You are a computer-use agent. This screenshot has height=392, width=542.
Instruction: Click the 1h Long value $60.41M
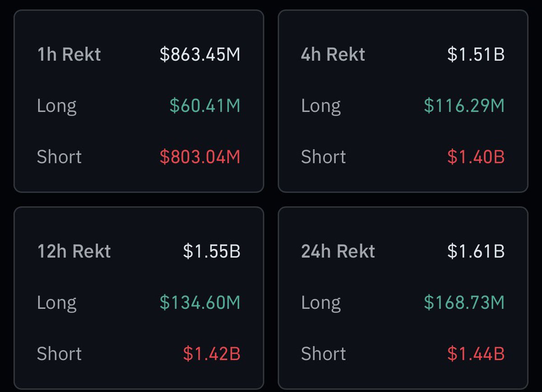coord(205,106)
